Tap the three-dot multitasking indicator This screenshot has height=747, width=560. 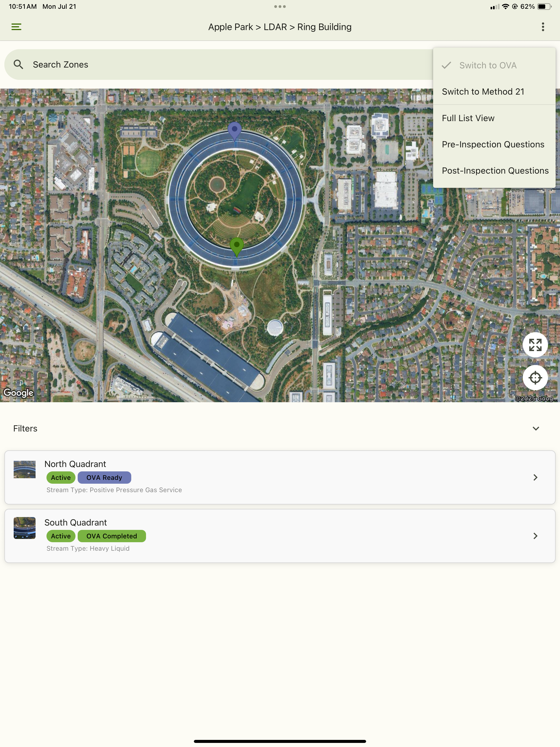pyautogui.click(x=280, y=6)
